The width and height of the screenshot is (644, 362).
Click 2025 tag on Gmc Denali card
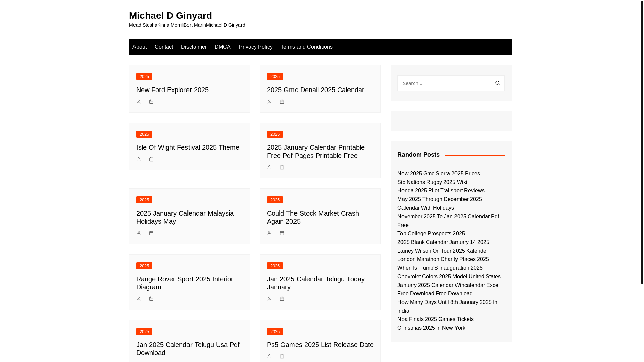pos(275,77)
